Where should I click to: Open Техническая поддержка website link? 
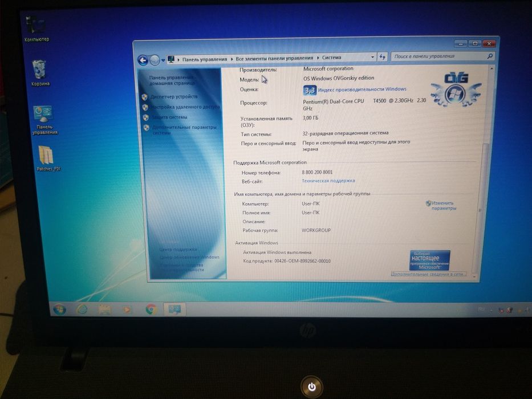(x=328, y=181)
